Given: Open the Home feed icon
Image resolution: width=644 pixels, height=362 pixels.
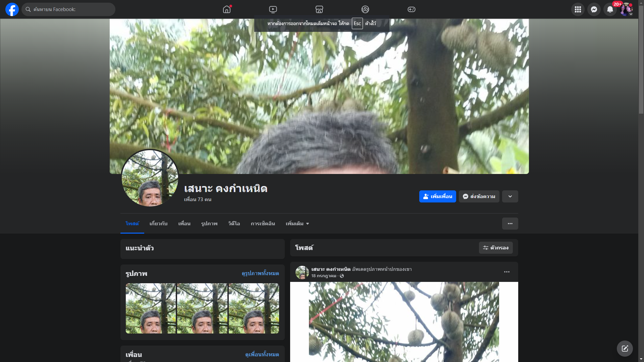Looking at the screenshot, I should click(227, 9).
